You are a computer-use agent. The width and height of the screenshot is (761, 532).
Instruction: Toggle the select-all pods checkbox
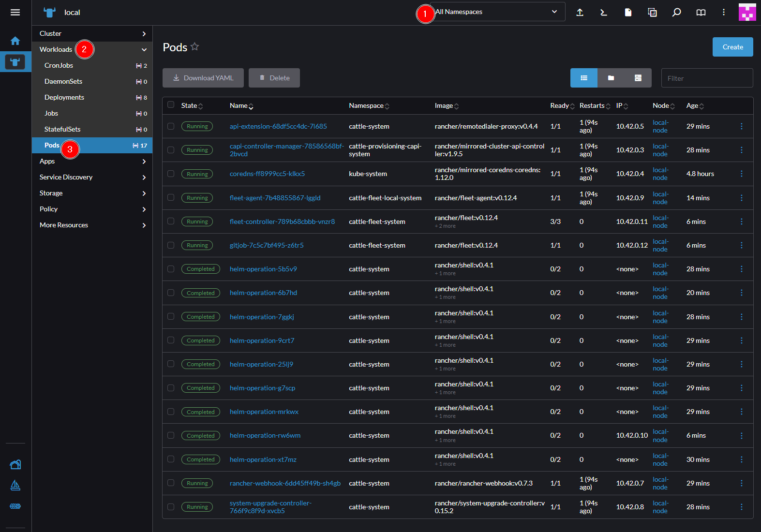(x=171, y=104)
